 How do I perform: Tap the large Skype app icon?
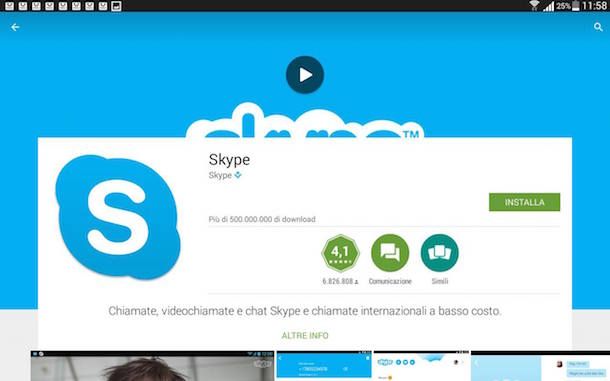click(x=117, y=216)
